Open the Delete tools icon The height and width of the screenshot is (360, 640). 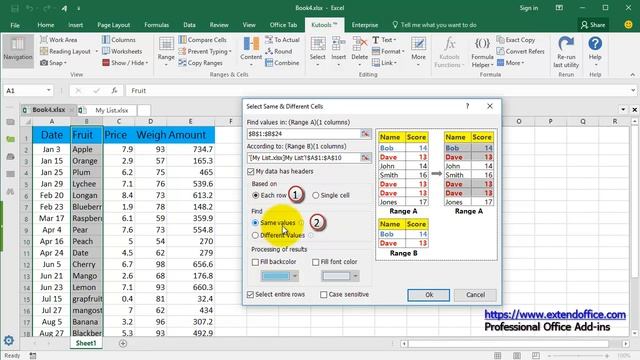click(360, 44)
